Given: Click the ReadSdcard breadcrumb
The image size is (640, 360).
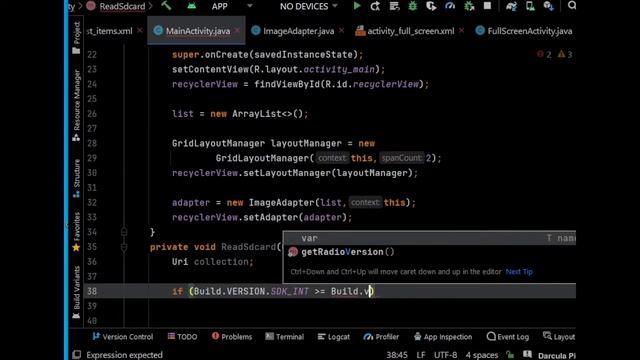Looking at the screenshot, I should tap(122, 7).
